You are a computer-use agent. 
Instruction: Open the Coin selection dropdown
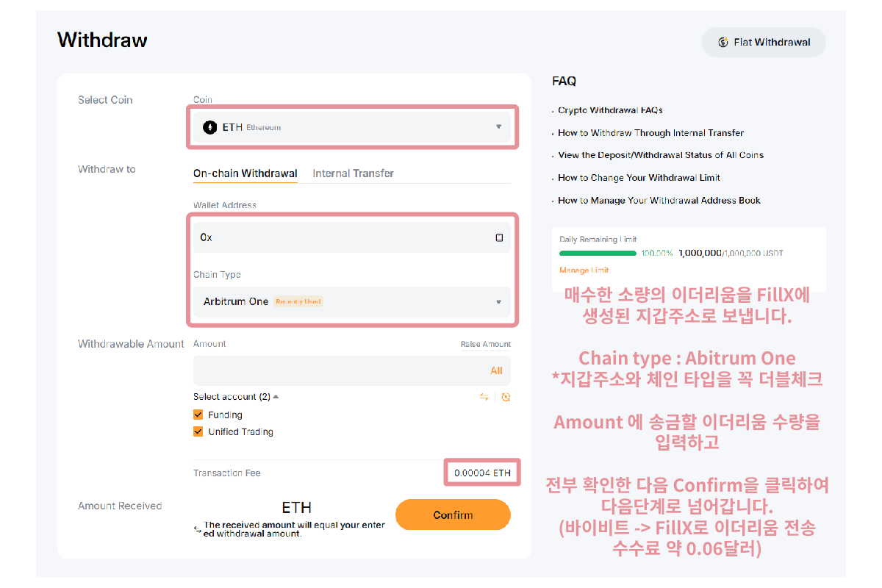353,127
